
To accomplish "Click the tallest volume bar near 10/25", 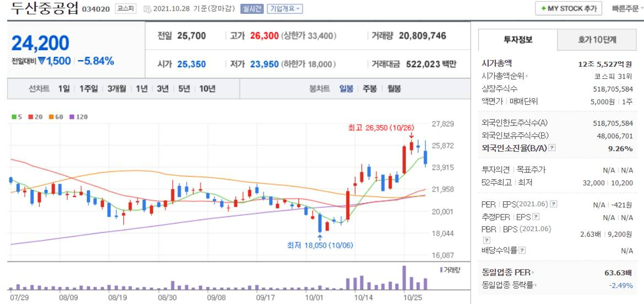I will (404, 278).
